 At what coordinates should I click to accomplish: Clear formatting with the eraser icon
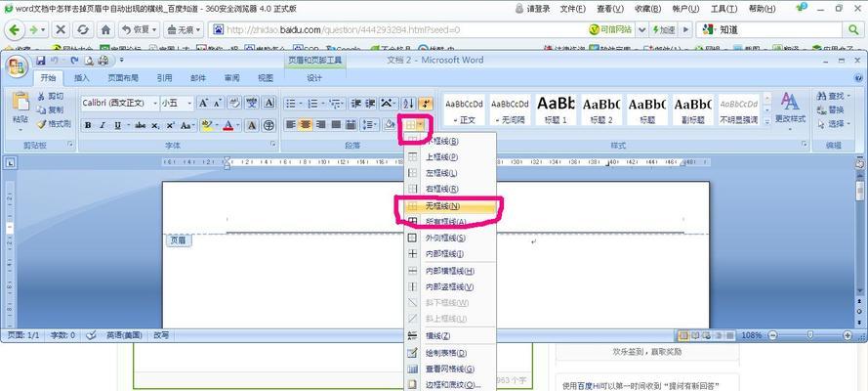234,103
